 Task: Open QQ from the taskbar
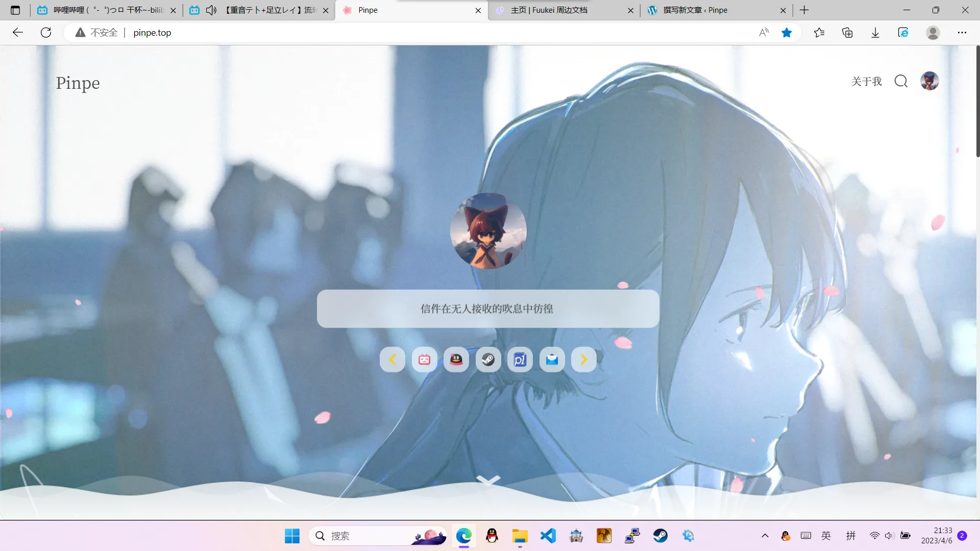pos(492,536)
